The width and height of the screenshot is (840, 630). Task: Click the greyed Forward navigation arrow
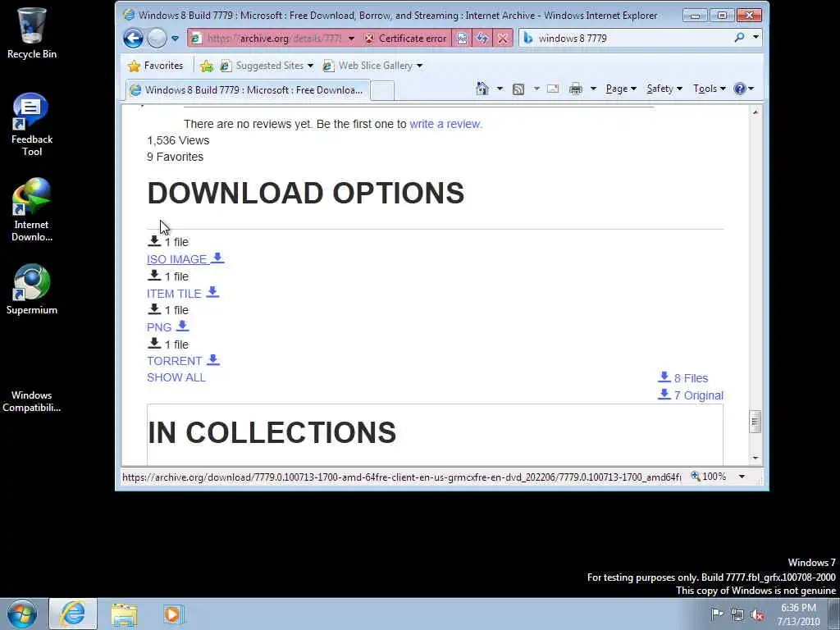[x=157, y=38]
